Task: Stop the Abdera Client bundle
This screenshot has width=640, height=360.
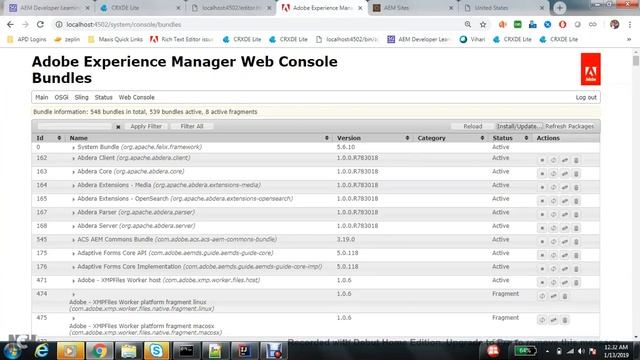Action: click(x=542, y=160)
